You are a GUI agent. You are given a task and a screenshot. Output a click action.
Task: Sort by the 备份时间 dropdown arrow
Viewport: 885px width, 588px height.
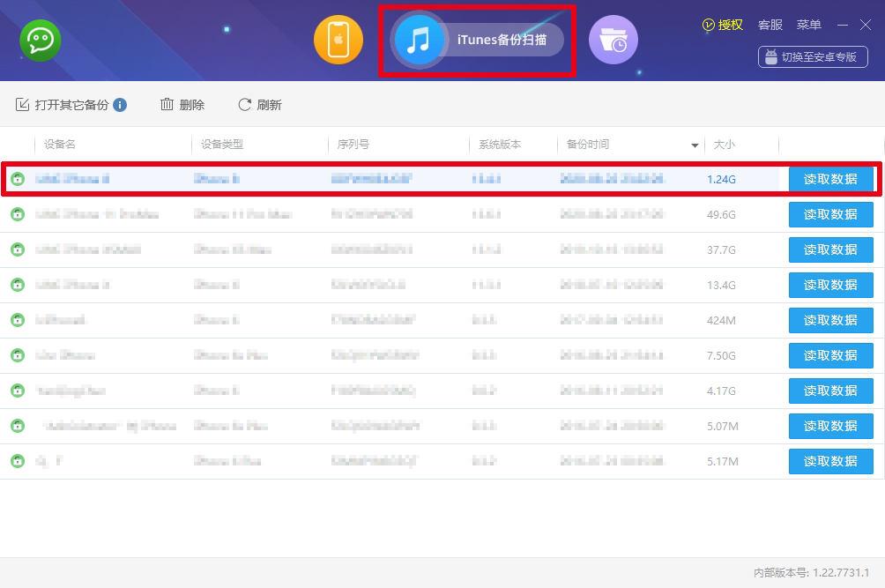[695, 145]
